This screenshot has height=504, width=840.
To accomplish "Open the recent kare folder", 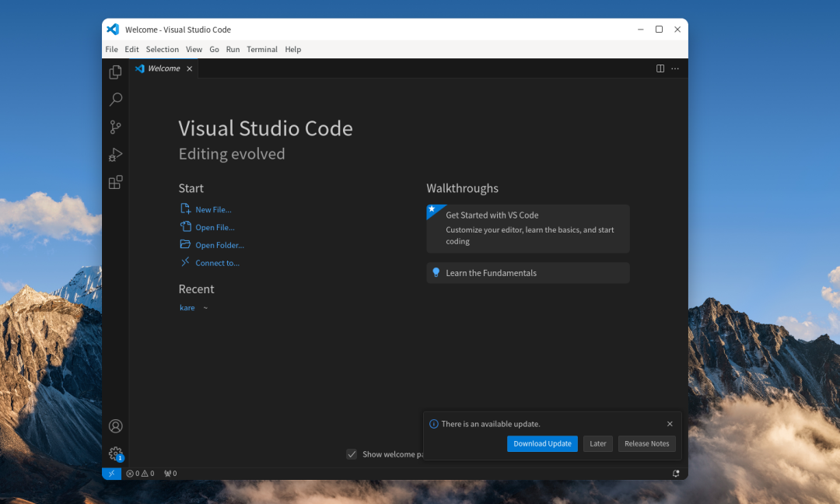I will 187,308.
